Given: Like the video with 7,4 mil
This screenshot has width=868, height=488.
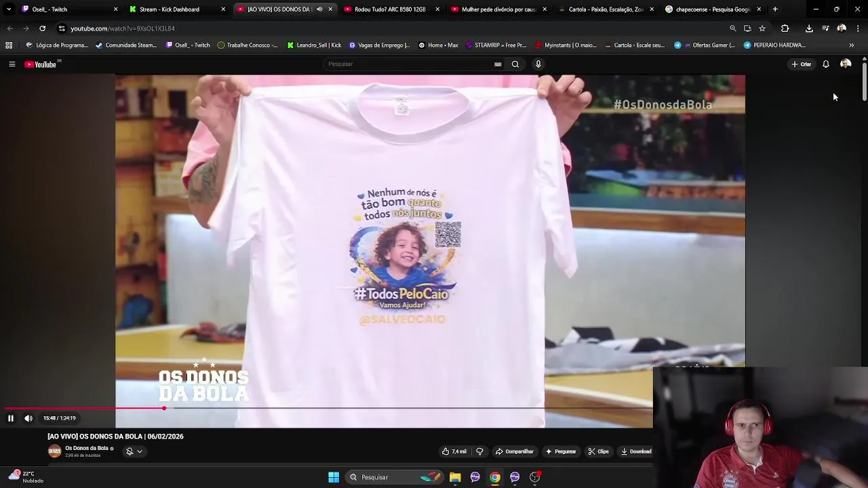Looking at the screenshot, I should 454,451.
